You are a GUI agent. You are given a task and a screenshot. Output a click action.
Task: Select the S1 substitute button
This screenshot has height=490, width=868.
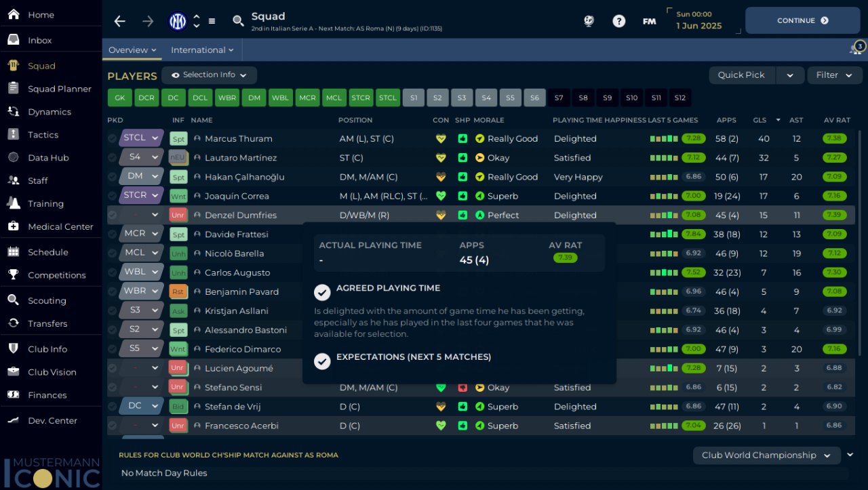pos(413,98)
